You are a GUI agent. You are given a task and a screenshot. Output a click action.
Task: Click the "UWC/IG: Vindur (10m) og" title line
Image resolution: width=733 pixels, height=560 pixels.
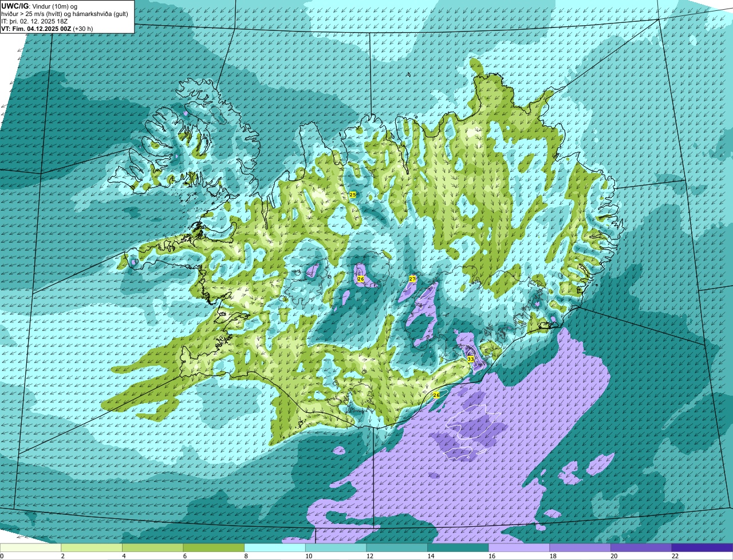tap(40, 6)
